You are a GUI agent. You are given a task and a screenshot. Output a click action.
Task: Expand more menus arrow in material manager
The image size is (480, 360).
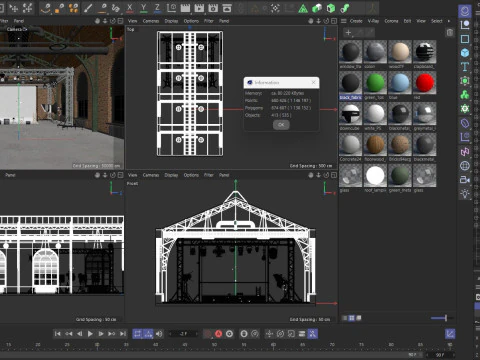[x=449, y=21]
